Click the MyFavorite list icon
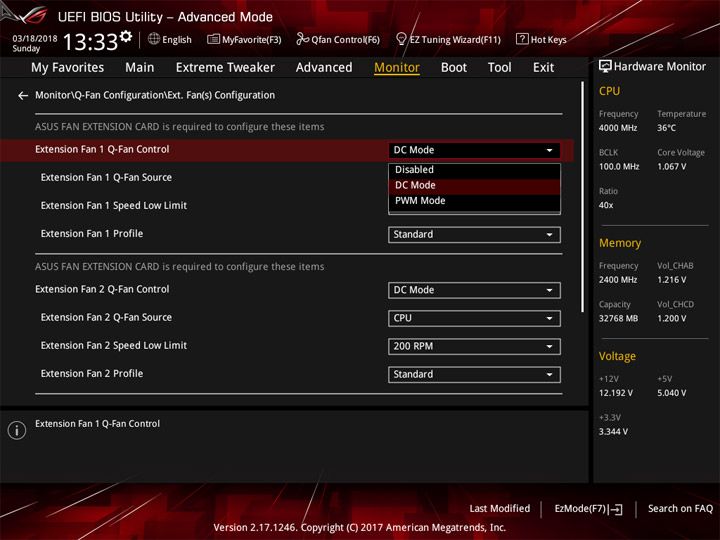This screenshot has width=720, height=540. pyautogui.click(x=213, y=39)
